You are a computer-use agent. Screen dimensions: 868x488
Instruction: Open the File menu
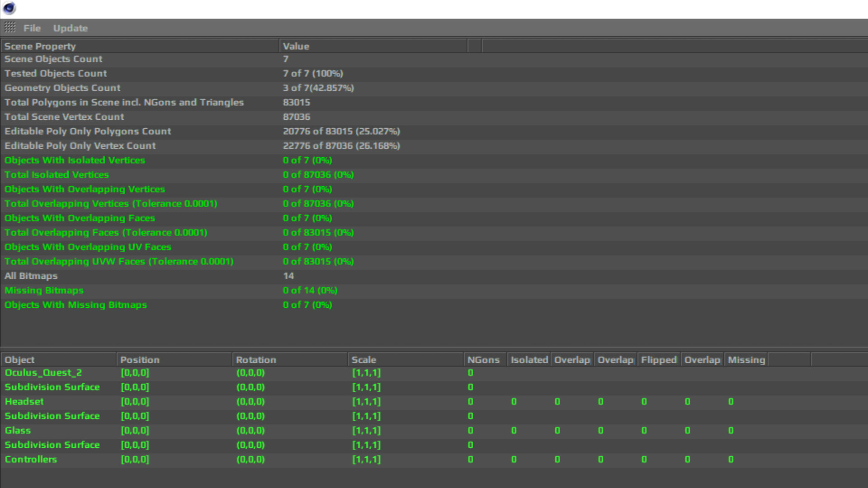32,28
